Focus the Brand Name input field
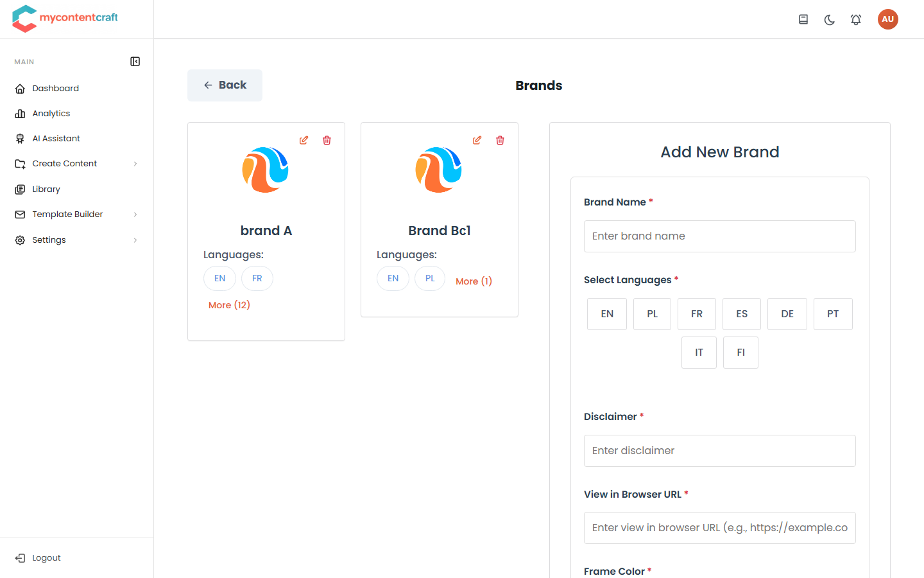Screen dimensions: 924x578 (720, 236)
